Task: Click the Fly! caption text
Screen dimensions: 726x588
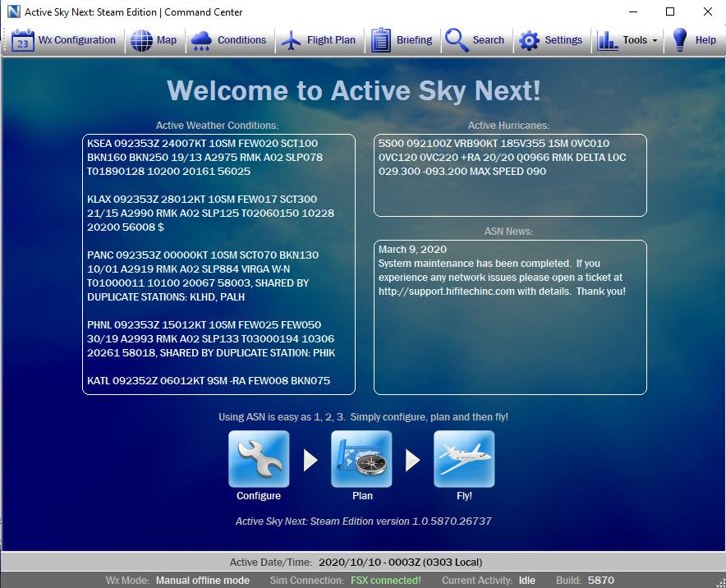Action: (464, 496)
